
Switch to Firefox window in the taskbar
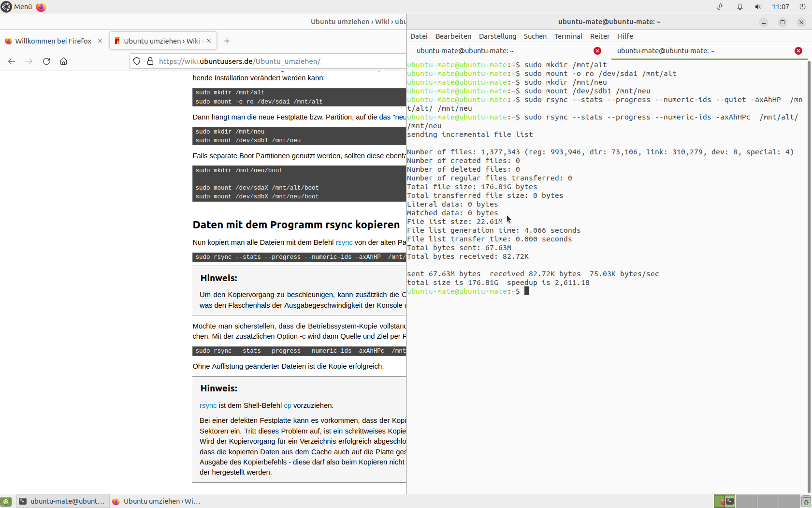(156, 501)
